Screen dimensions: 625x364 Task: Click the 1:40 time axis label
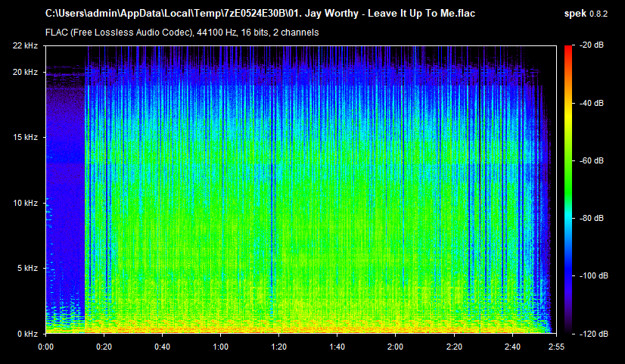point(337,347)
